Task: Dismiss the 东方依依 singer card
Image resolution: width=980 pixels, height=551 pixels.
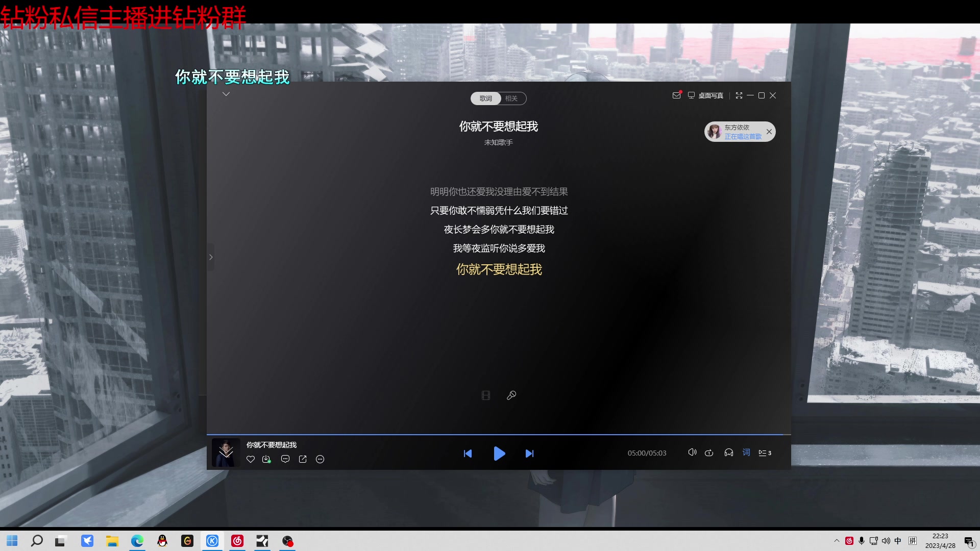Action: click(769, 132)
